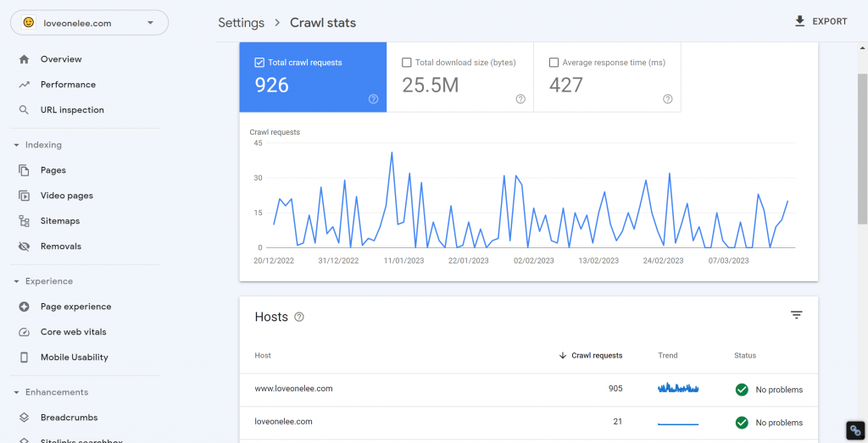
Task: Click the Pages document icon
Action: (24, 170)
